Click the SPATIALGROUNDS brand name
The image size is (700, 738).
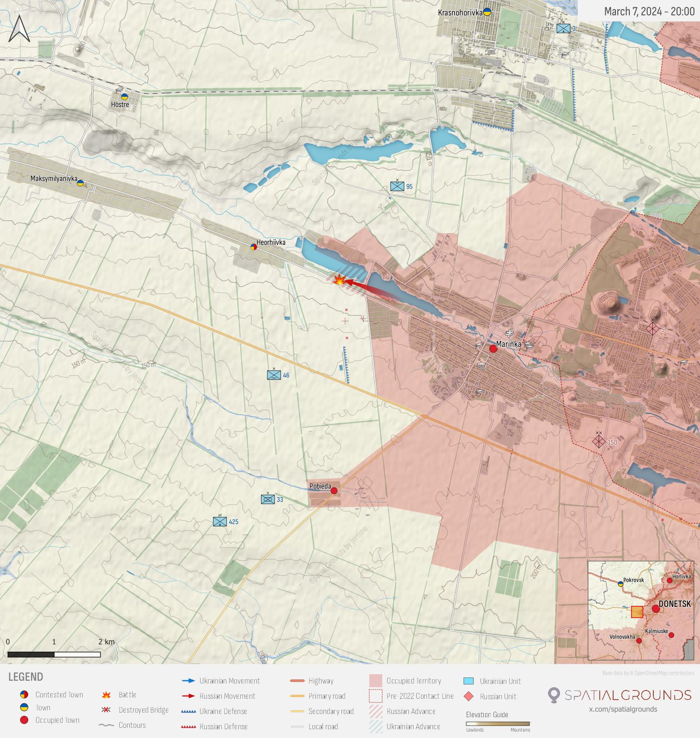click(x=628, y=695)
